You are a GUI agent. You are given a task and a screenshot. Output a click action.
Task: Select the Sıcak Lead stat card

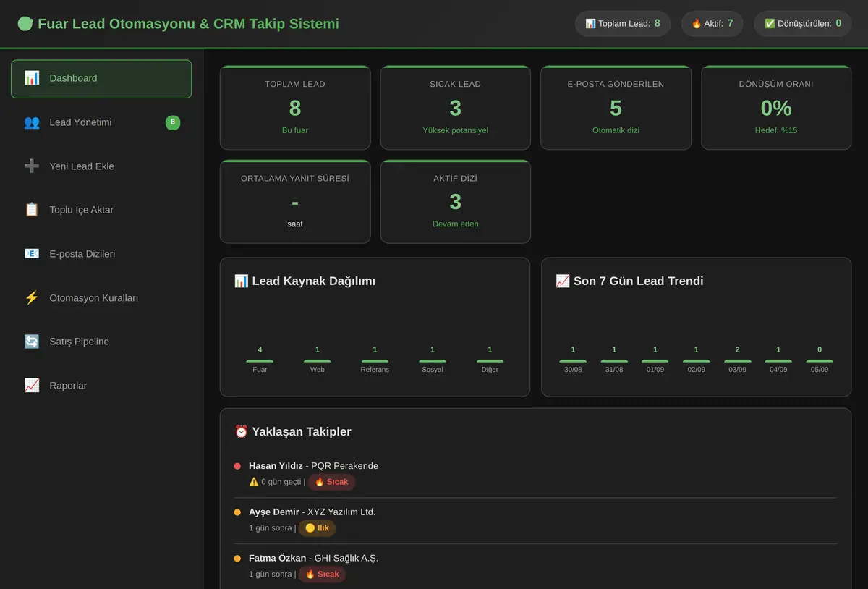pyautogui.click(x=456, y=108)
